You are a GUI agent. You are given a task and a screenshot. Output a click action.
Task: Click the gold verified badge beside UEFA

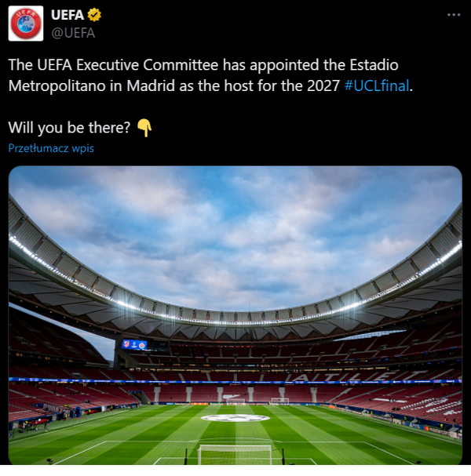[x=94, y=16]
